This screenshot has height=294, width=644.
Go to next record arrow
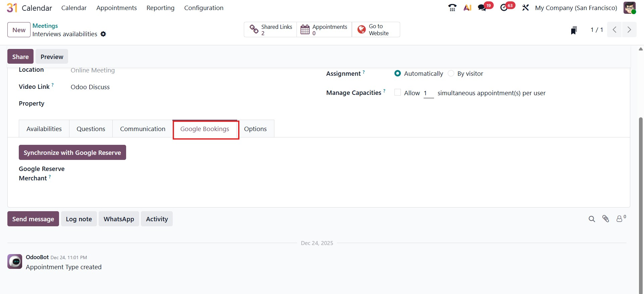coord(629,30)
